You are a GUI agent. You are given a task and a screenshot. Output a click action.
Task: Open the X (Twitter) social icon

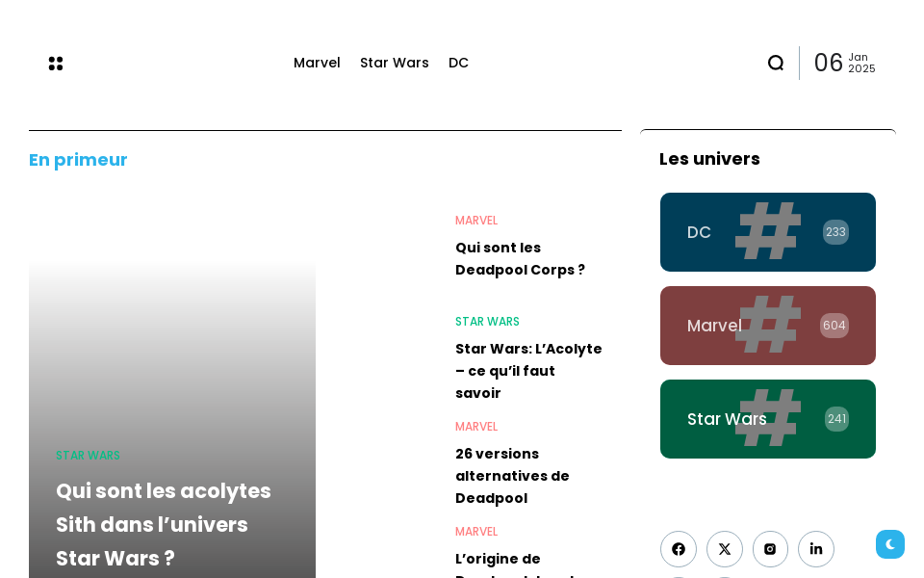pos(725,549)
